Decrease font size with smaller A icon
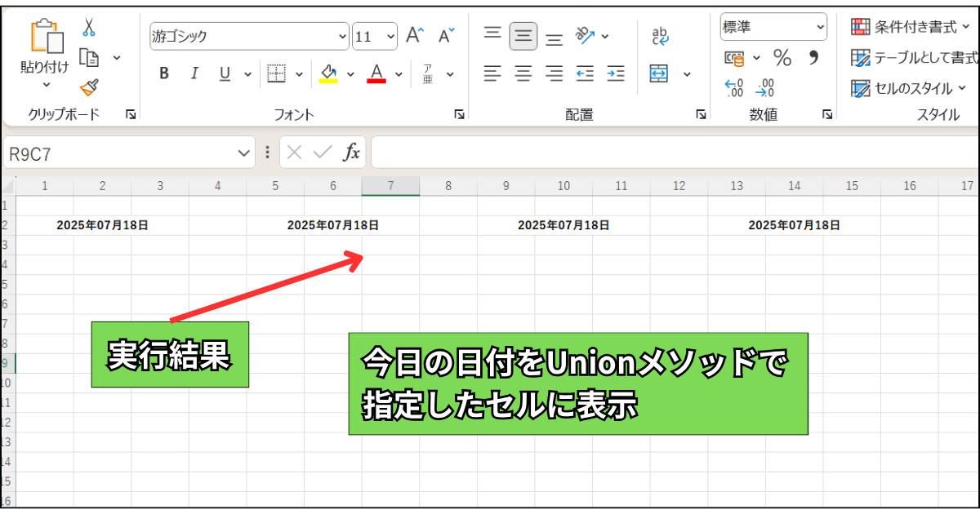Viewport: 980px width, 514px height. click(x=446, y=36)
